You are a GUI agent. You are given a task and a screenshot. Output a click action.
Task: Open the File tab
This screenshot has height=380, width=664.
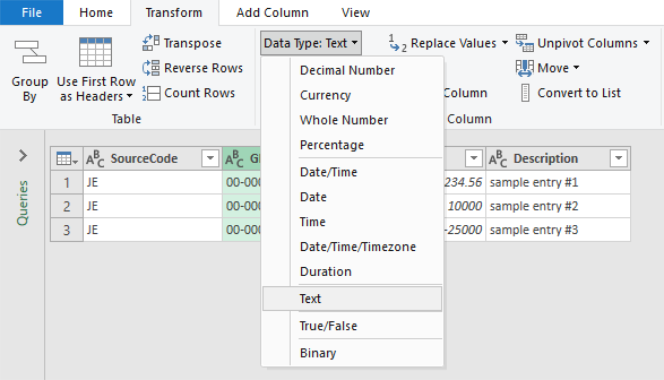point(32,13)
